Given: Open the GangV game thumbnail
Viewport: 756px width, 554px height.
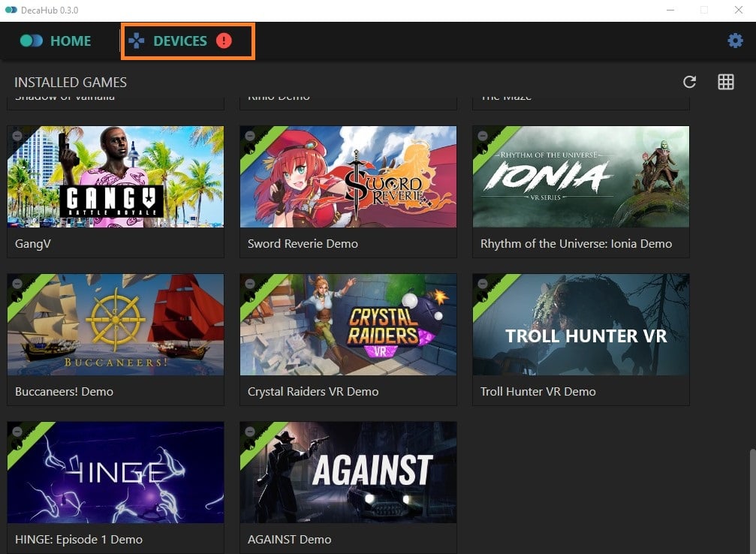Looking at the screenshot, I should coord(116,177).
